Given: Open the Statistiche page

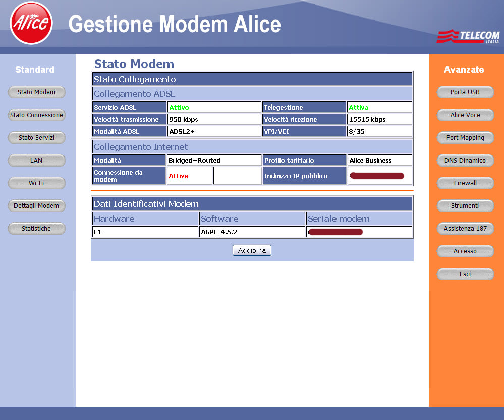Looking at the screenshot, I should click(36, 229).
